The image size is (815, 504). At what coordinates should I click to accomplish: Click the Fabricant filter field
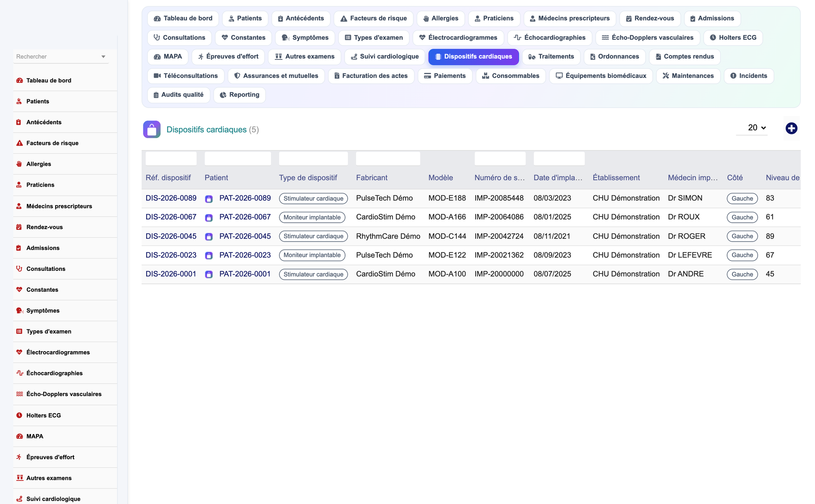[x=388, y=159]
